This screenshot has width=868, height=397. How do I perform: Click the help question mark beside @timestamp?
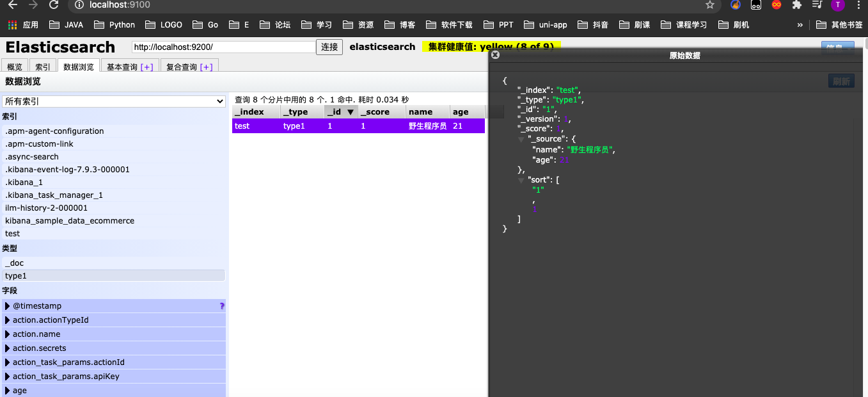222,306
